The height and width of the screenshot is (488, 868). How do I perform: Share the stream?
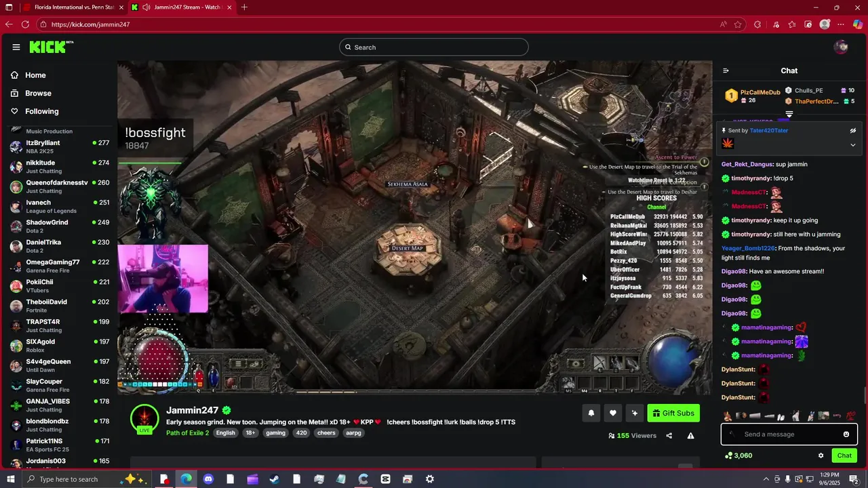(669, 436)
